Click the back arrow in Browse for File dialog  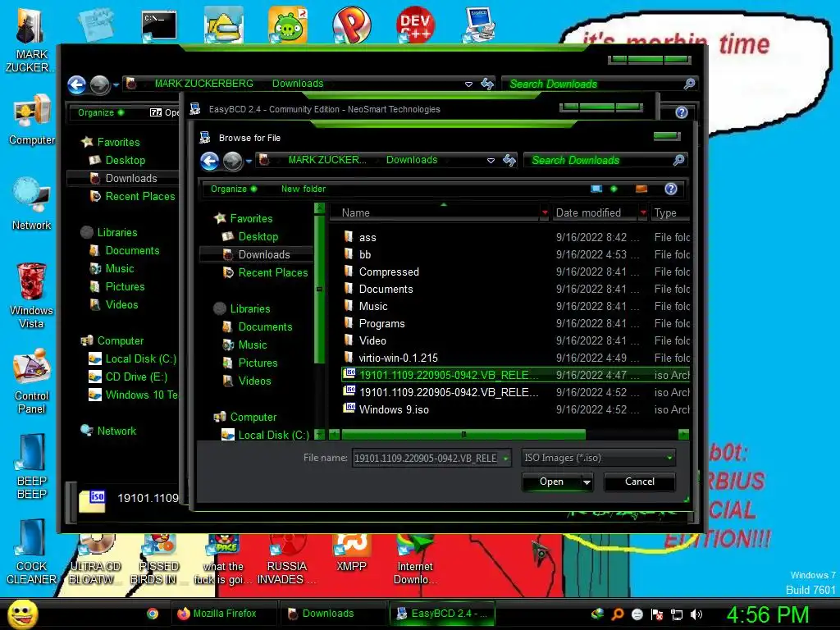click(209, 160)
